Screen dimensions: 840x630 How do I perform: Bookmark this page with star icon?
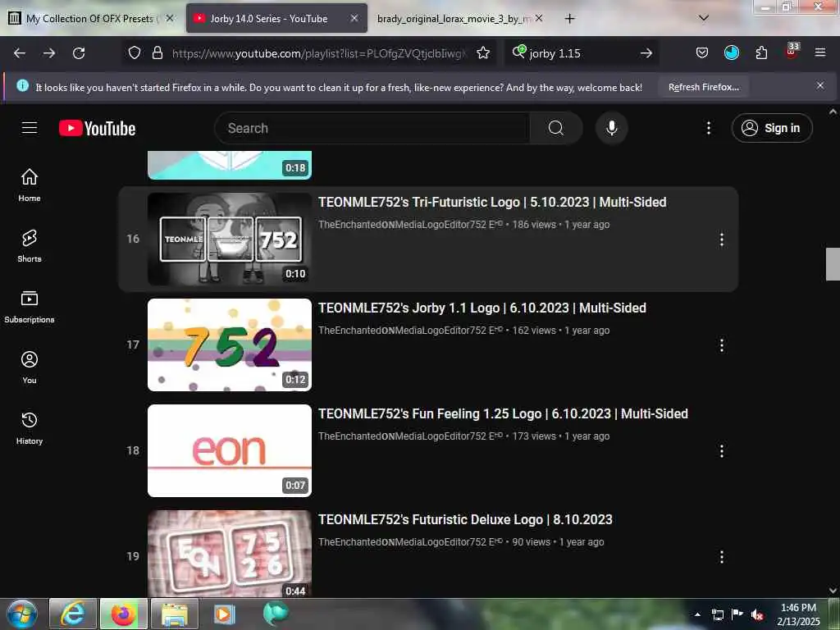[483, 53]
